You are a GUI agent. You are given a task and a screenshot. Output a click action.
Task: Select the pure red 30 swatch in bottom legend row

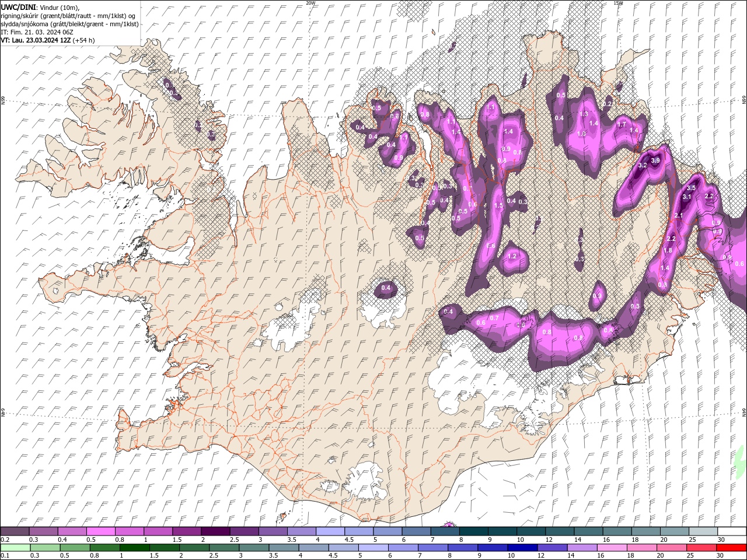coord(731,548)
